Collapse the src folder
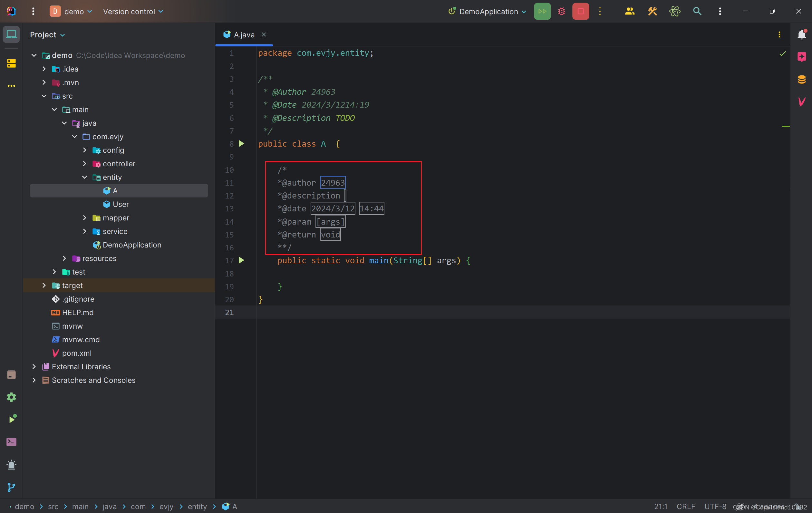812x513 pixels. pos(44,96)
